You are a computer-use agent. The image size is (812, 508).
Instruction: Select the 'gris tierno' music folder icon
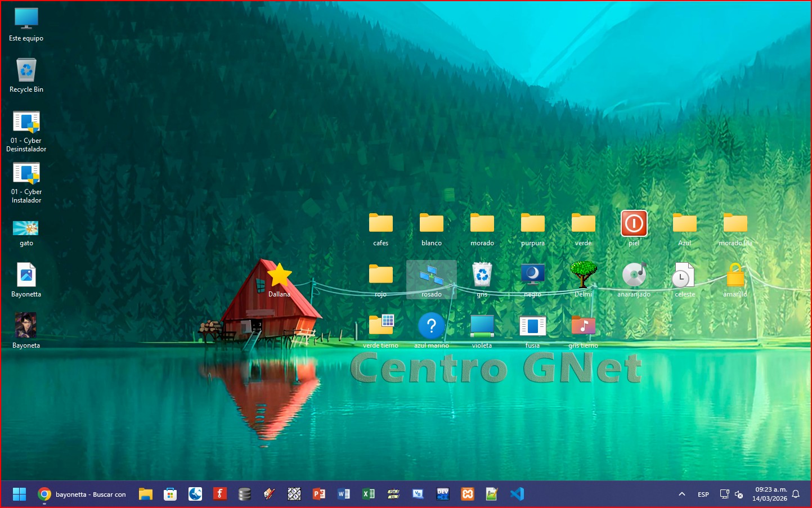click(x=583, y=326)
